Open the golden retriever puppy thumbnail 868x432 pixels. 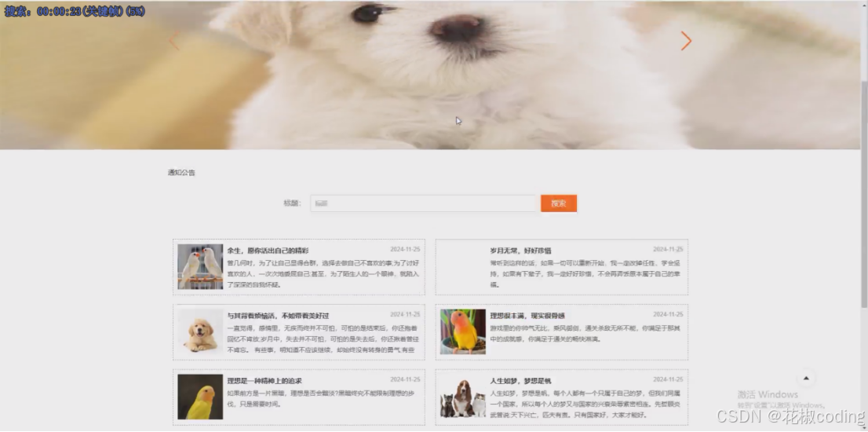tap(200, 331)
